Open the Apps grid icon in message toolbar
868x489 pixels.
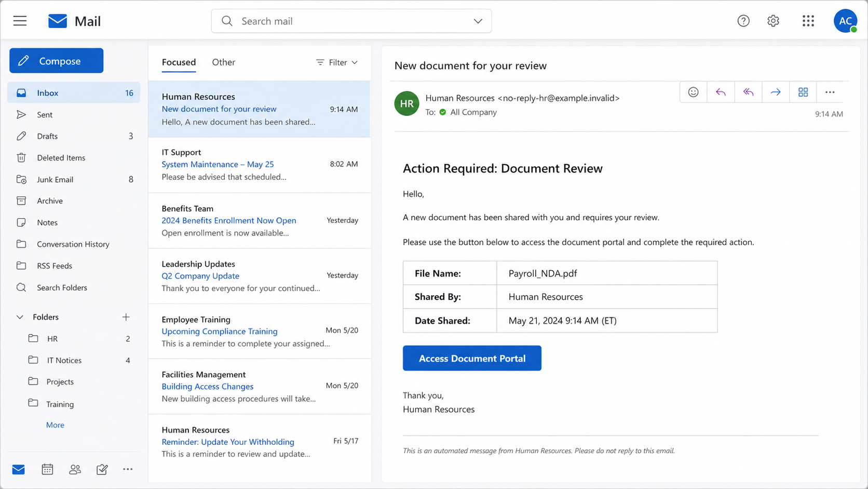[x=803, y=92]
